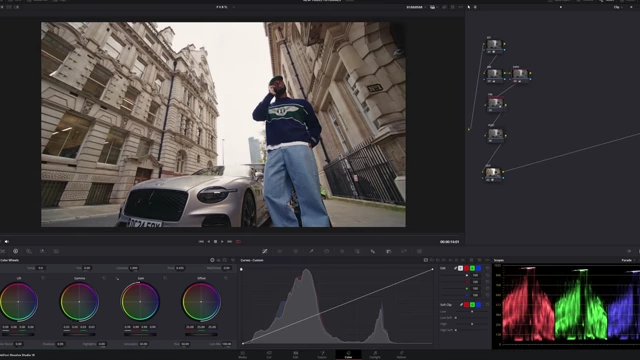The width and height of the screenshot is (640, 360).
Task: Switch to the Media page
Action: 242,355
